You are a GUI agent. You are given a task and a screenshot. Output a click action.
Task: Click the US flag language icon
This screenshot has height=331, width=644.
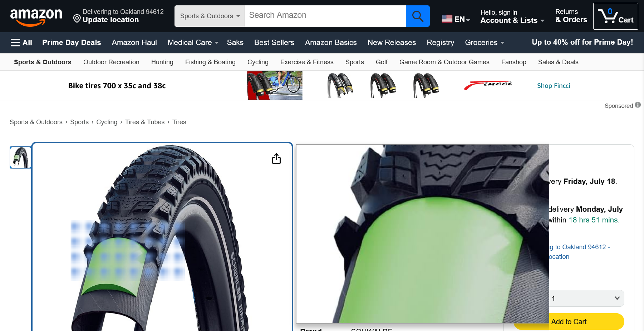[447, 19]
